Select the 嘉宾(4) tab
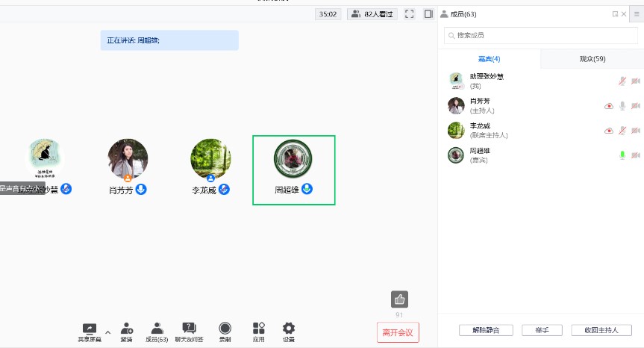644x348 pixels. pyautogui.click(x=489, y=59)
